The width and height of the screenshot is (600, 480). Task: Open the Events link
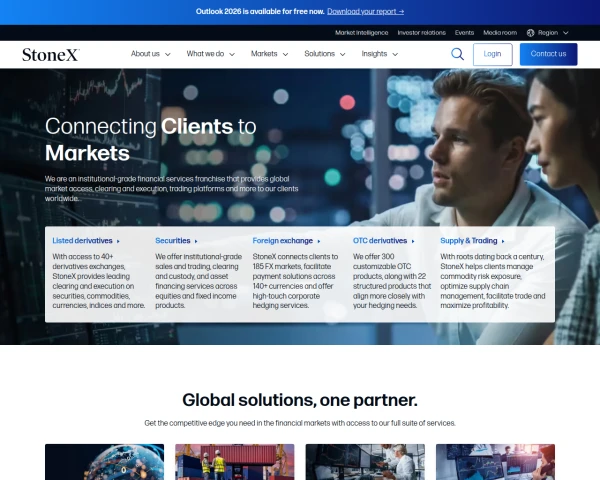[465, 33]
